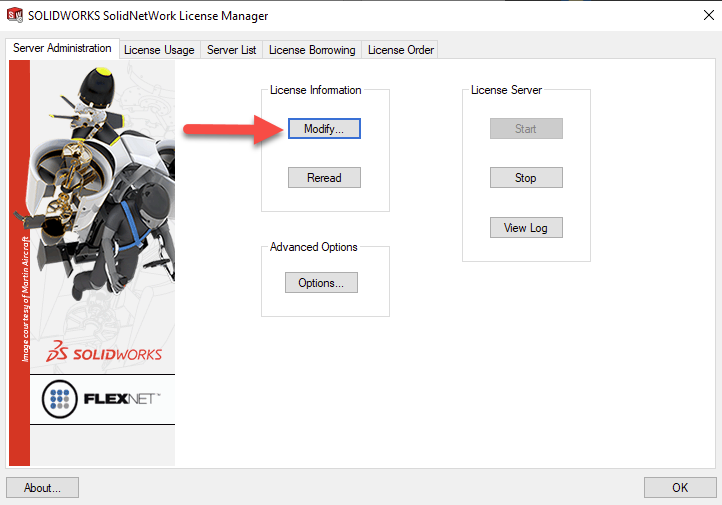
Task: Click the SOLIDWORKS icon in the title bar
Action: click(x=15, y=16)
